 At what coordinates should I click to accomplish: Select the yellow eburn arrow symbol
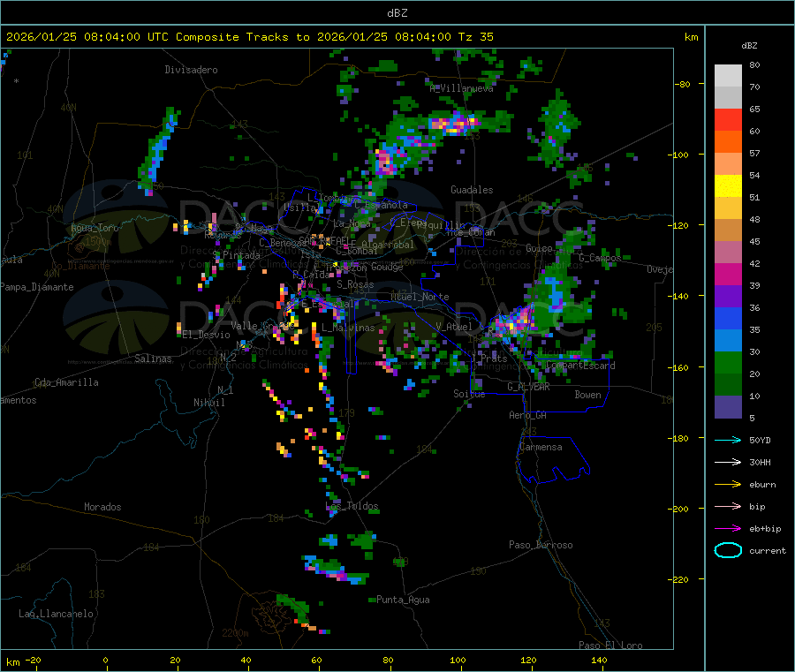728,485
